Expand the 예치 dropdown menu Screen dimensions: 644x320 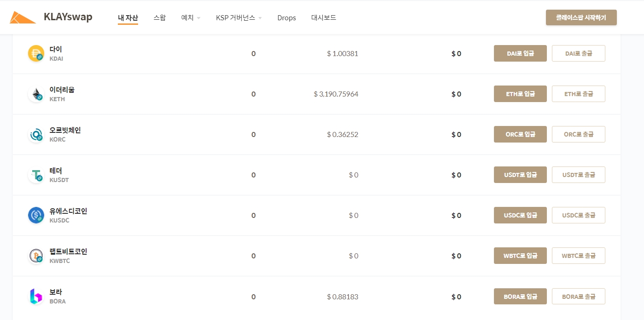(191, 18)
